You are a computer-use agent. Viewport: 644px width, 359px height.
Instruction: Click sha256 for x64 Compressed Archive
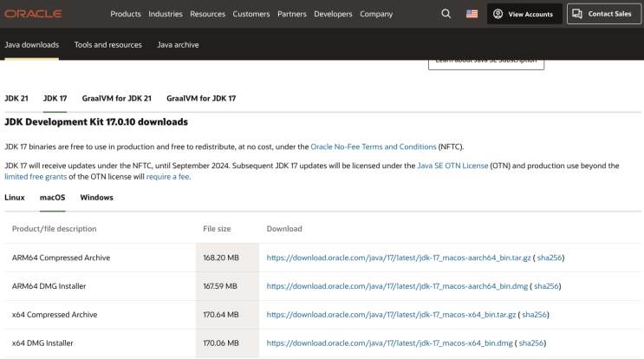pyautogui.click(x=535, y=315)
